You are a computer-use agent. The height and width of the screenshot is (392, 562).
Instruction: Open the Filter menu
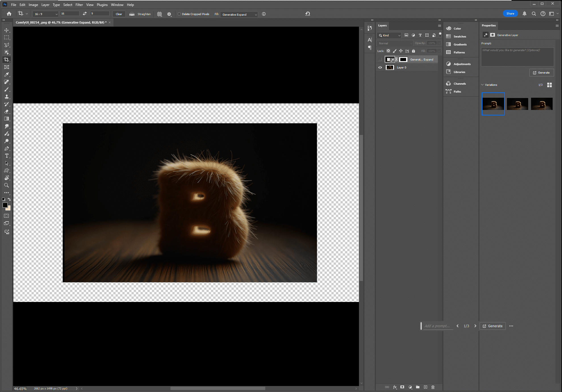[78, 5]
